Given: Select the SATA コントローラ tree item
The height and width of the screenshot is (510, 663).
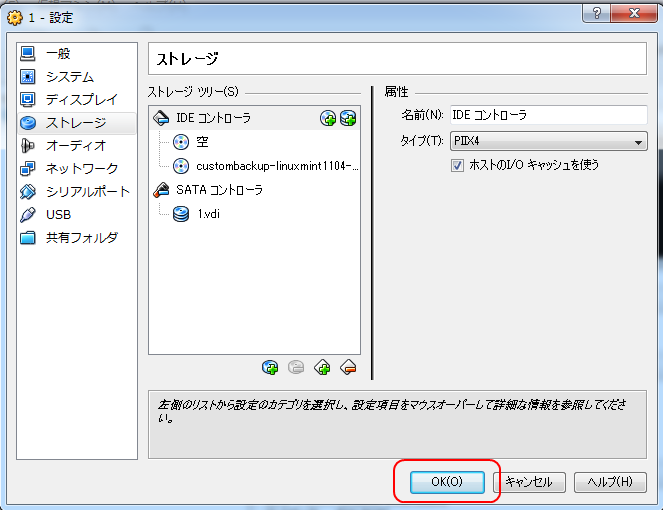Looking at the screenshot, I should [x=219, y=189].
